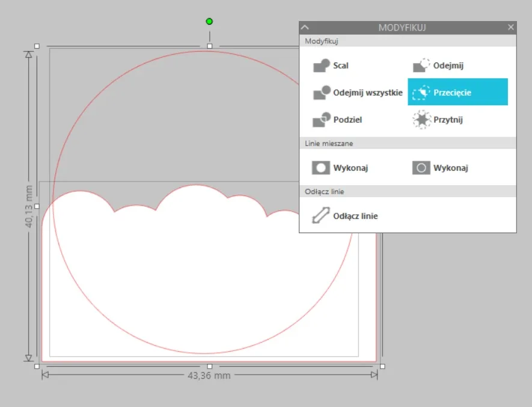Image resolution: width=532 pixels, height=407 pixels.
Task: Click the top-left selection handle
Action: click(x=37, y=46)
